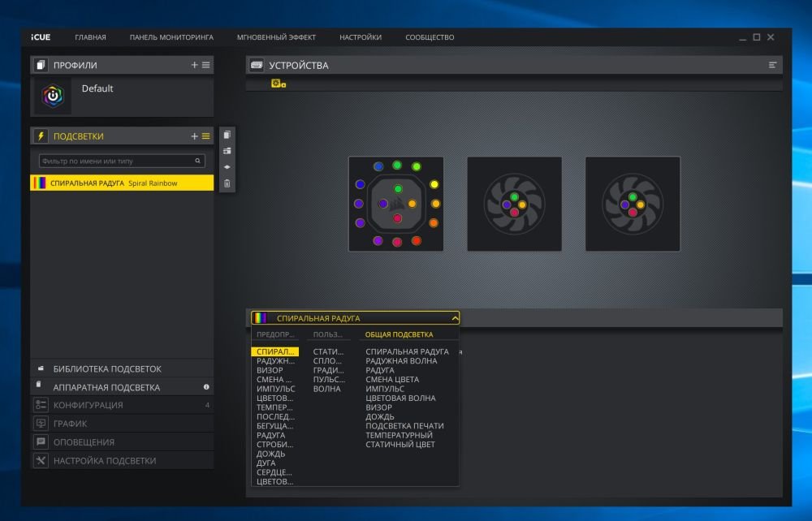Switch to the ПОЛЬЗ... tab
The height and width of the screenshot is (521, 812).
[x=327, y=334]
